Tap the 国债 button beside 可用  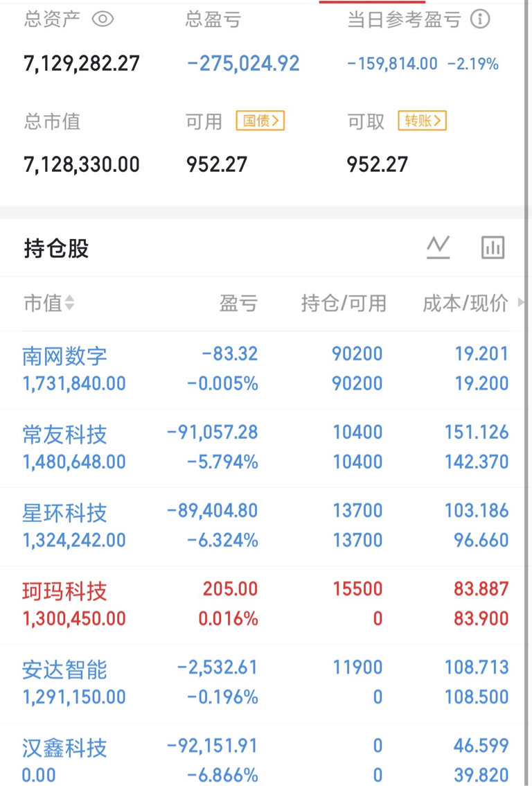point(260,121)
